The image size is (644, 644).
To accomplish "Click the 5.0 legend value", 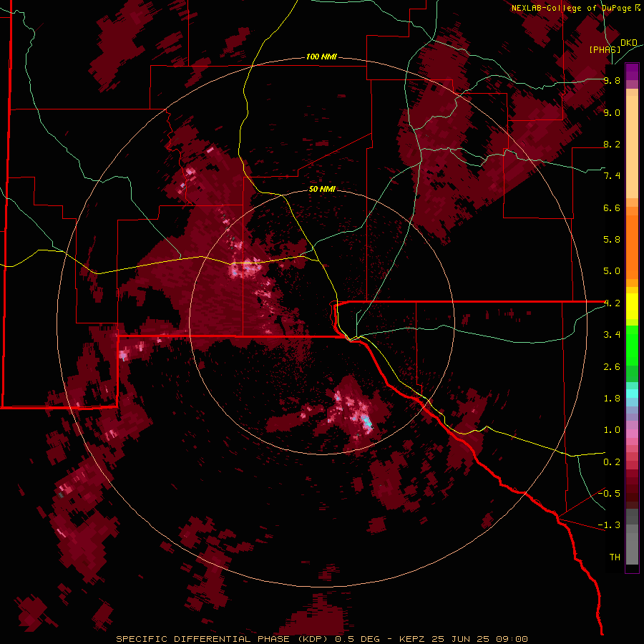I will coord(612,271).
